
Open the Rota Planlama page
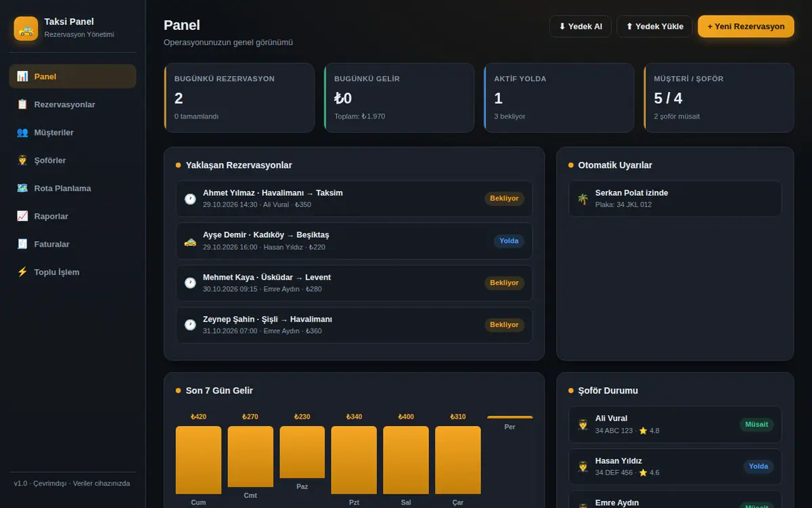pos(72,188)
